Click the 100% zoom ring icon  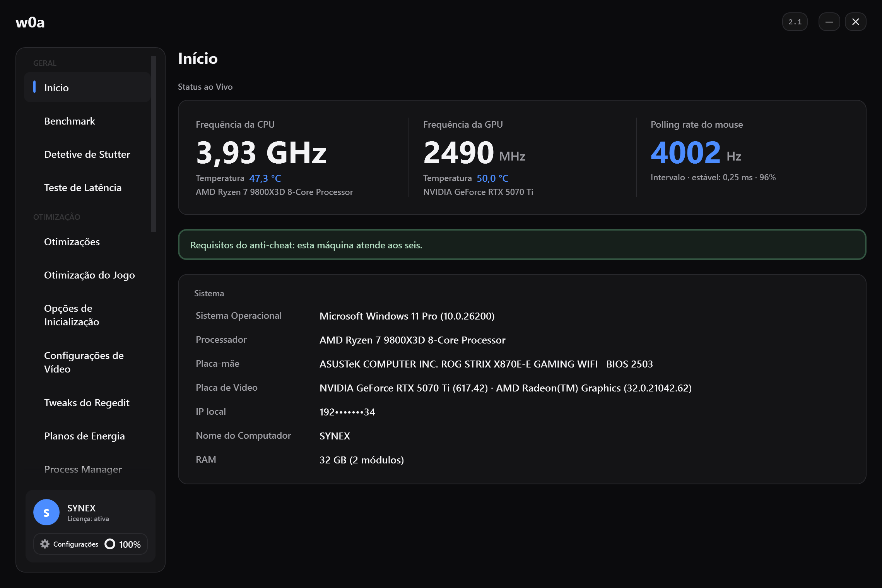(110, 544)
